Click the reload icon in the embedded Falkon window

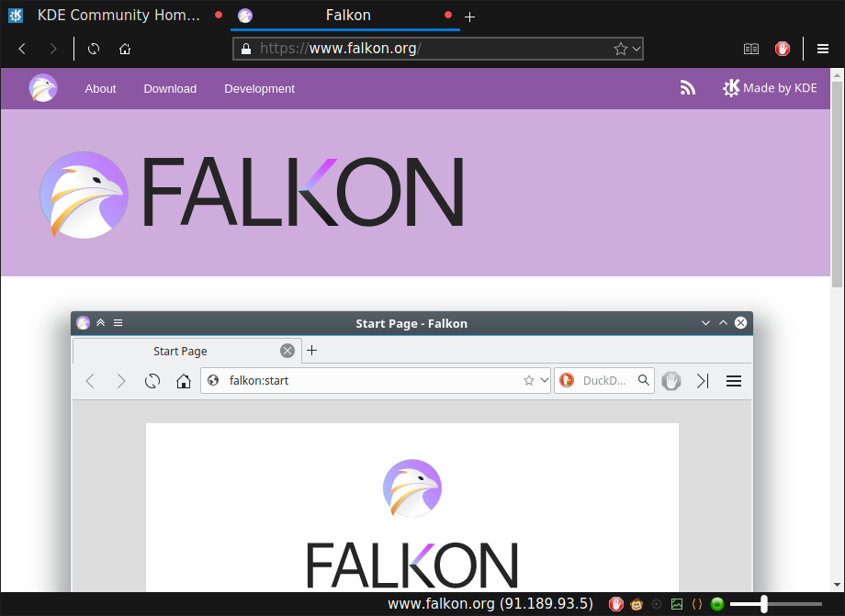pyautogui.click(x=152, y=381)
